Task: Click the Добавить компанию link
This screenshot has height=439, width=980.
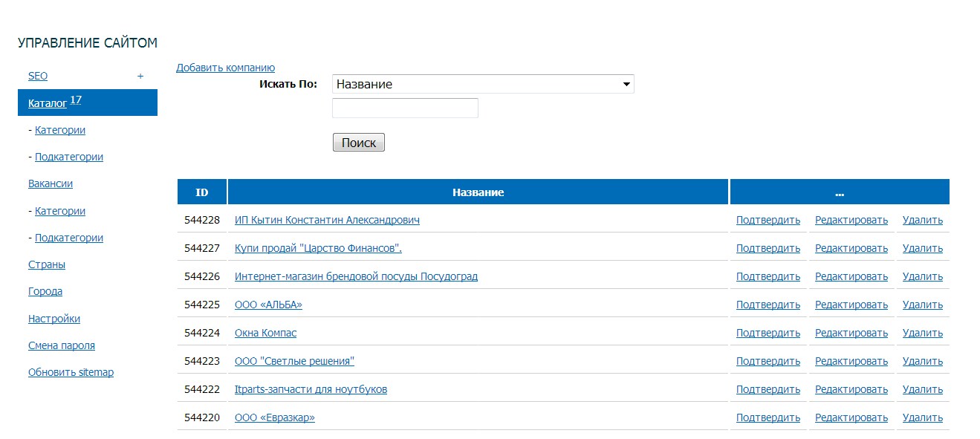Action: click(226, 68)
